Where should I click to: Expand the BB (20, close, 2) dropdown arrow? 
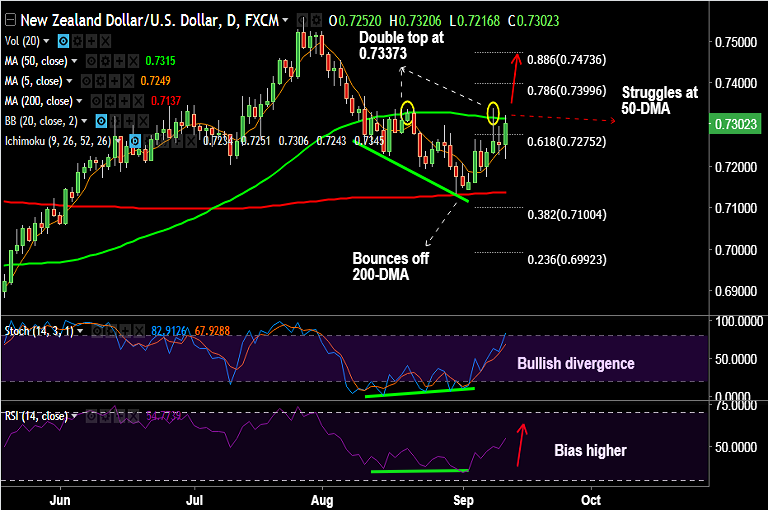point(84,121)
